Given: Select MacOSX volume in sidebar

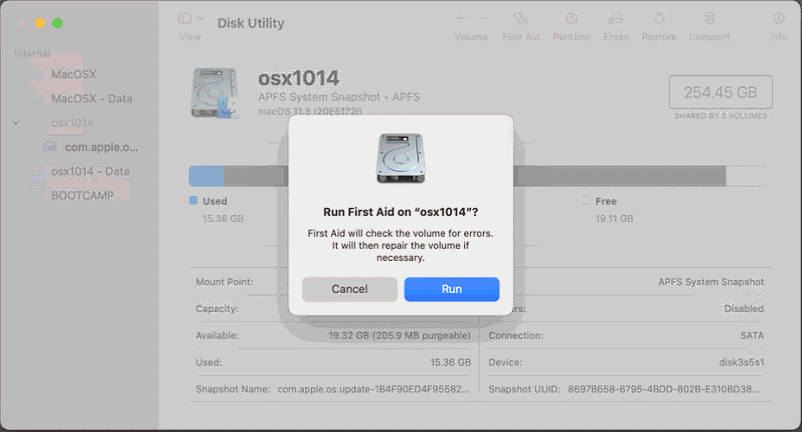Looking at the screenshot, I should click(x=73, y=75).
